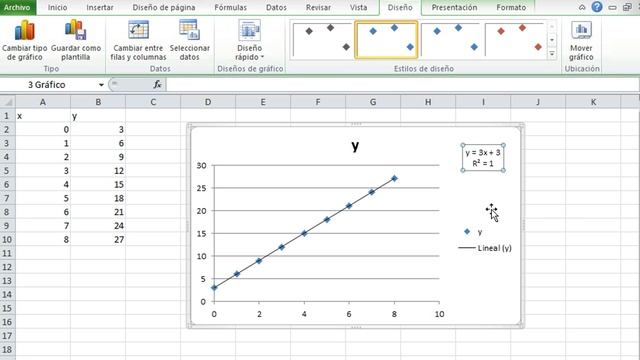The width and height of the screenshot is (640, 360).
Task: Open Diseño rápido layouts menu
Action: (x=249, y=41)
